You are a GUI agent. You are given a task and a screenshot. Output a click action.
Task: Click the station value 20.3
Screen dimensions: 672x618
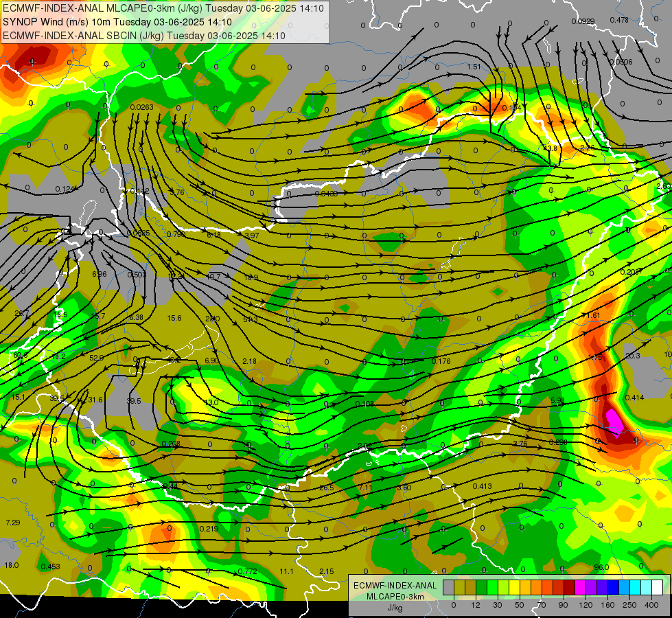pyautogui.click(x=633, y=356)
